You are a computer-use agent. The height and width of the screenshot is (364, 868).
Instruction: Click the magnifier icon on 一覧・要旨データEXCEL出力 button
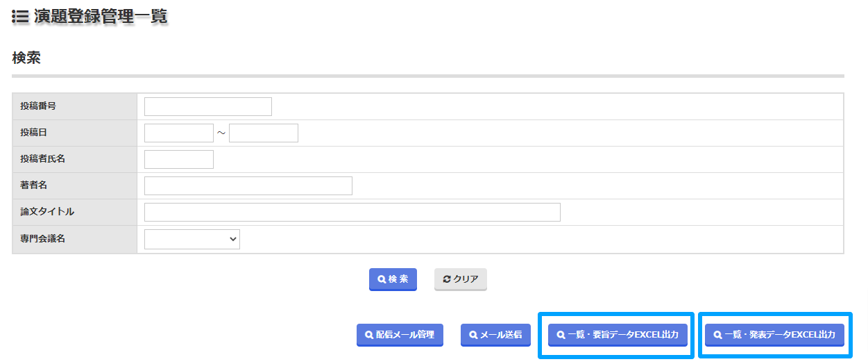561,335
